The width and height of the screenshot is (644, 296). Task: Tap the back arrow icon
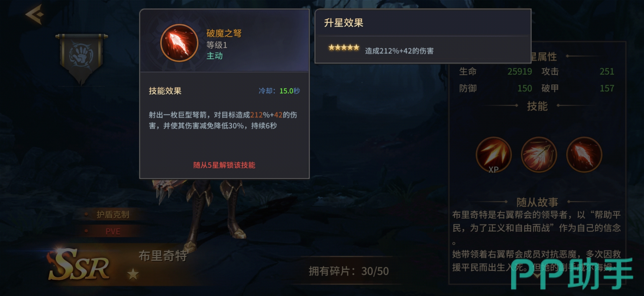[35, 14]
